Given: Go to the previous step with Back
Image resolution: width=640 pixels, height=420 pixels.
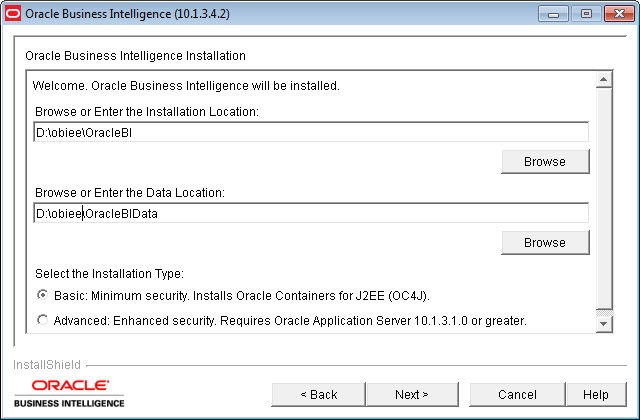Looking at the screenshot, I should tap(318, 395).
